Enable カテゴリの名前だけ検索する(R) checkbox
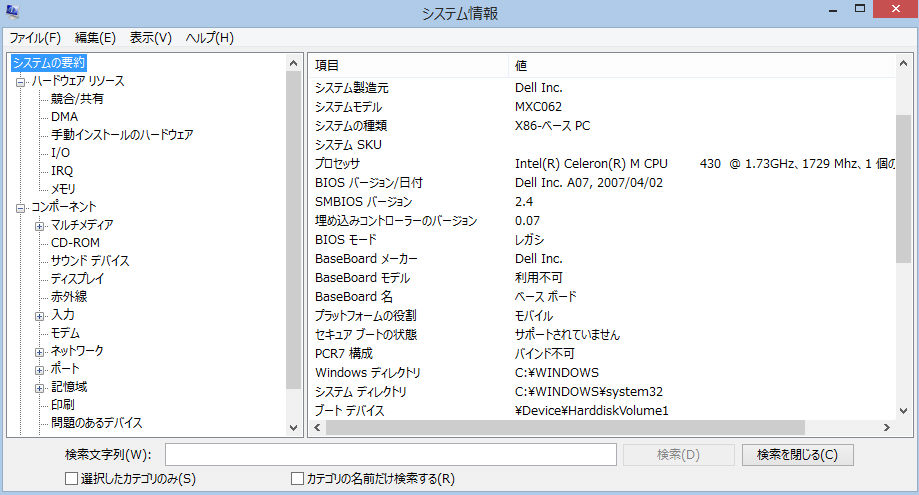 tap(297, 479)
